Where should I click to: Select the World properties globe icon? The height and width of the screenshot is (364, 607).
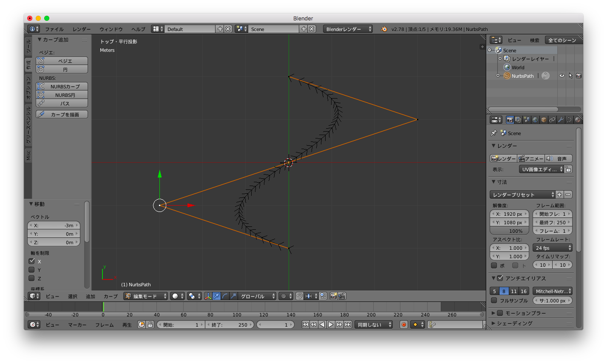(x=535, y=119)
